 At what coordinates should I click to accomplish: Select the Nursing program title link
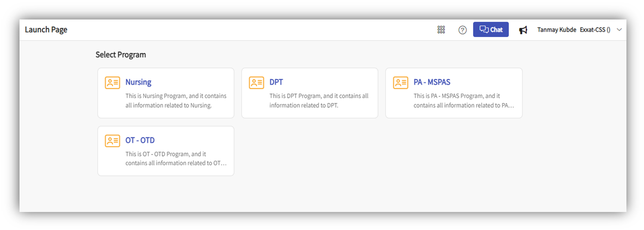(138, 82)
